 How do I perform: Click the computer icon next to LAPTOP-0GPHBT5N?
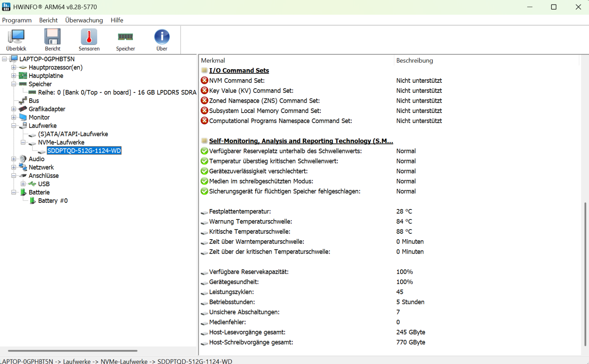coord(14,59)
